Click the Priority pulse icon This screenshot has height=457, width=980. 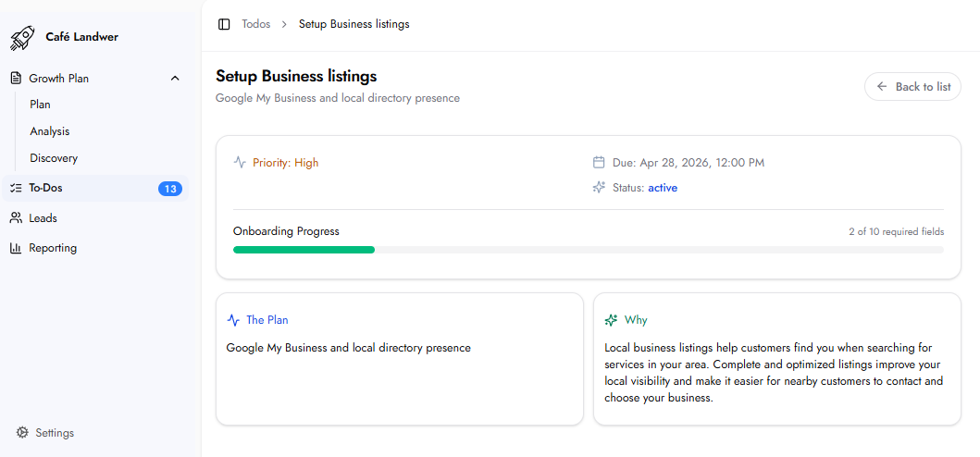click(240, 163)
